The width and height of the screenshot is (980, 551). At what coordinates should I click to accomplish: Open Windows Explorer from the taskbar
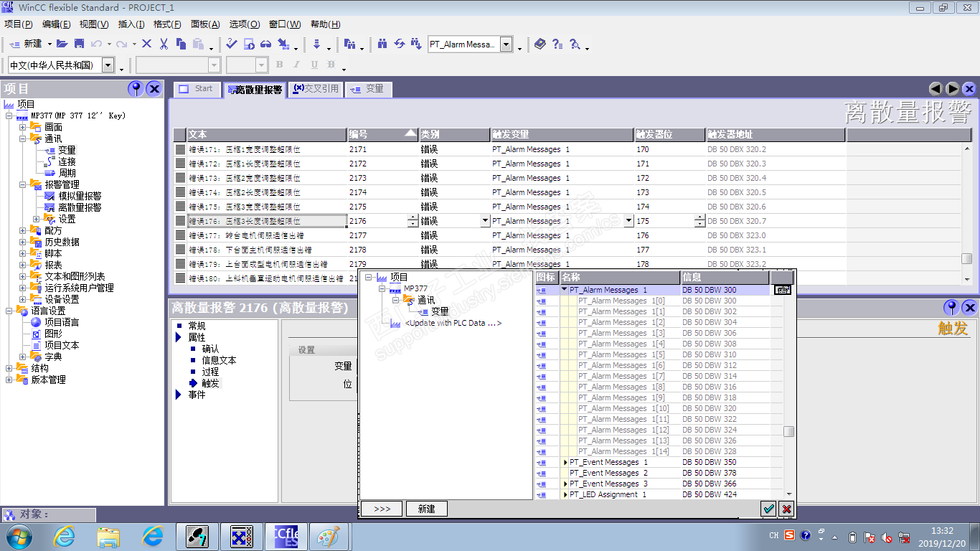[x=108, y=536]
